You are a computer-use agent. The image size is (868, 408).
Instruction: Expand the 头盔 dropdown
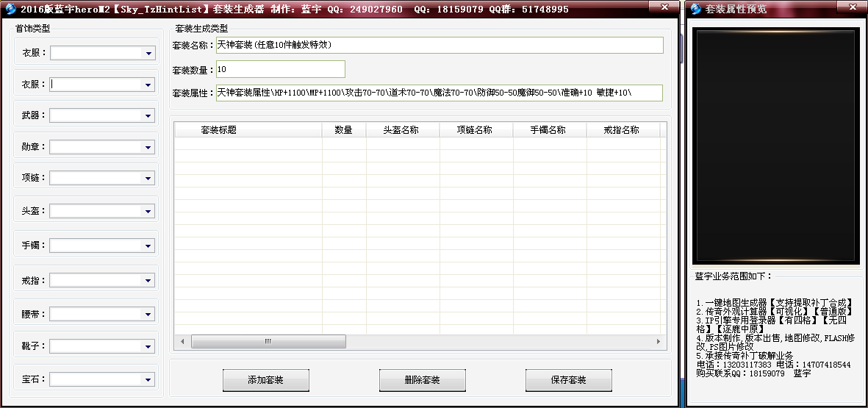[x=148, y=212]
